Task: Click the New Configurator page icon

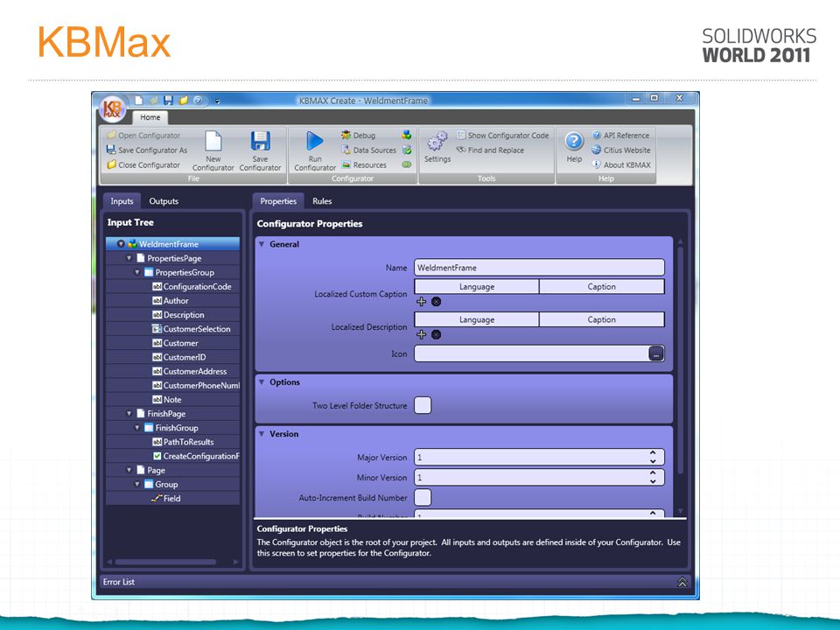Action: 213,142
